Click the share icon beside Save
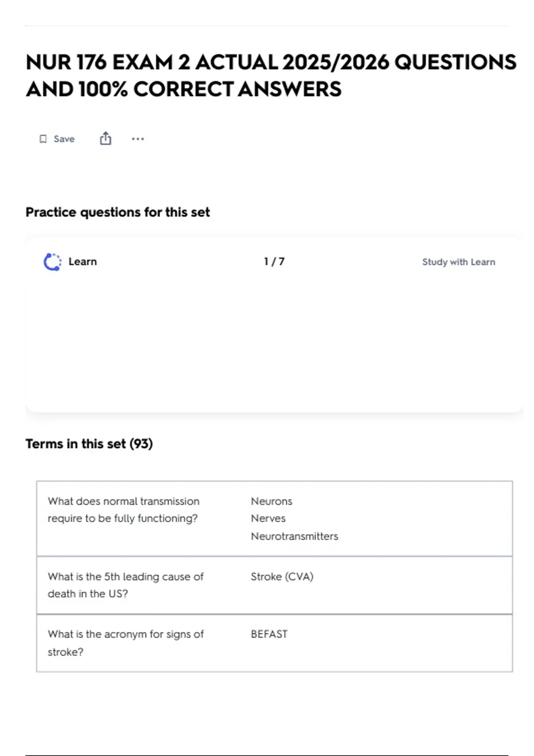Screen dimensions: 534x756 tap(105, 139)
